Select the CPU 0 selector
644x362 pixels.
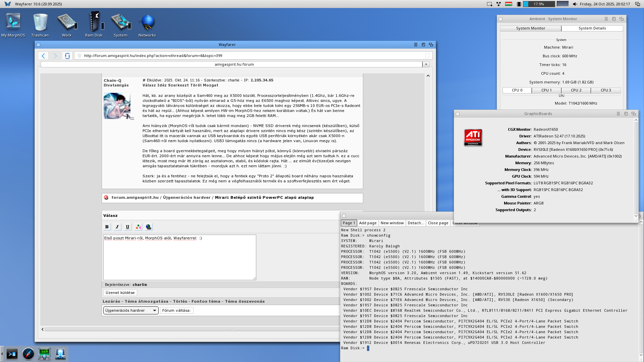tap(517, 90)
